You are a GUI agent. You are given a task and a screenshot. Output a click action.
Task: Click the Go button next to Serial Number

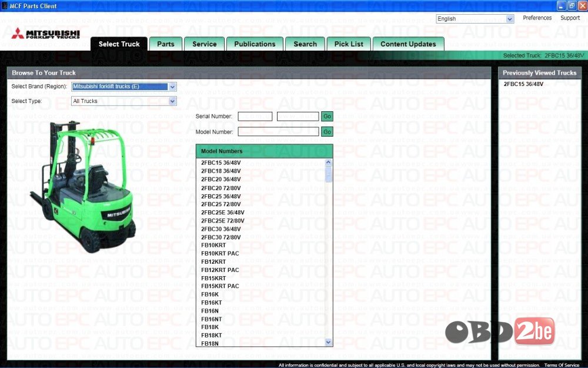327,117
